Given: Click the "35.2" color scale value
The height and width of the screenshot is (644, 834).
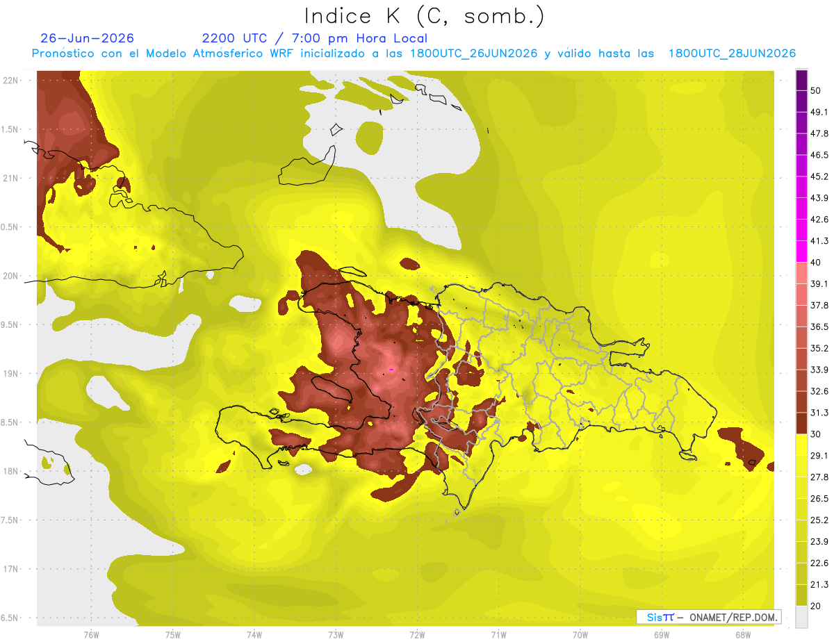Looking at the screenshot, I should point(819,348).
